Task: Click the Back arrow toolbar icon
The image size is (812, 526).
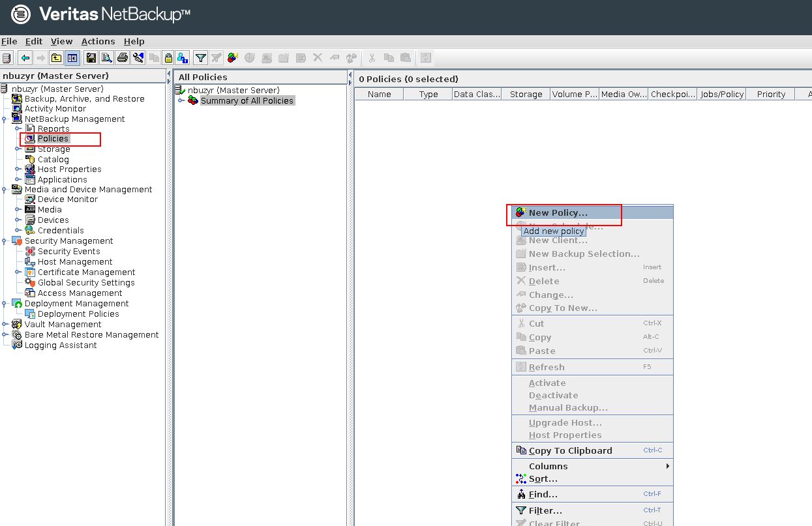Action: tap(25, 58)
